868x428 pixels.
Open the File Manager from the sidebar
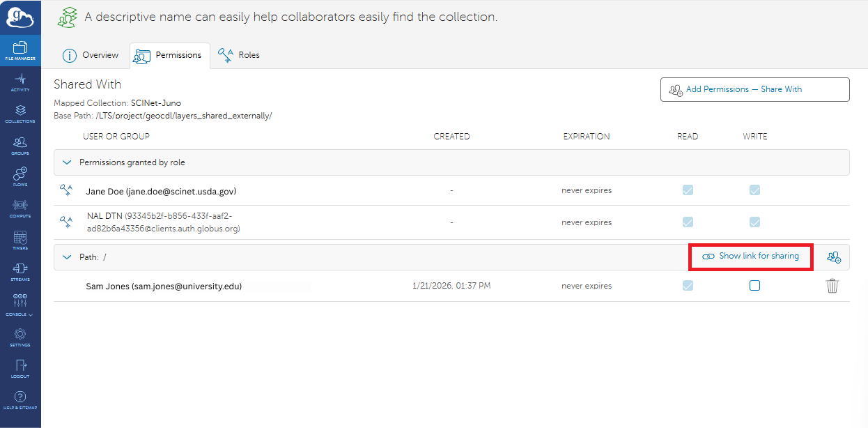[x=20, y=50]
